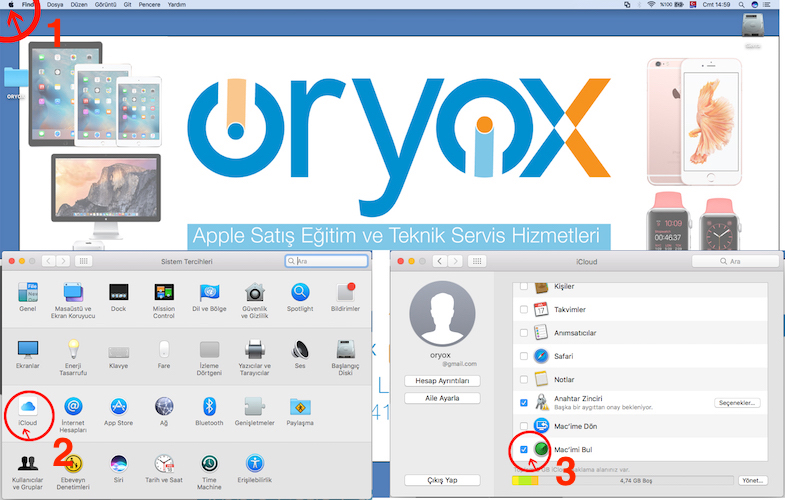Enable the Mac'ime Dön checkbox
The width and height of the screenshot is (785, 500).
(x=524, y=426)
